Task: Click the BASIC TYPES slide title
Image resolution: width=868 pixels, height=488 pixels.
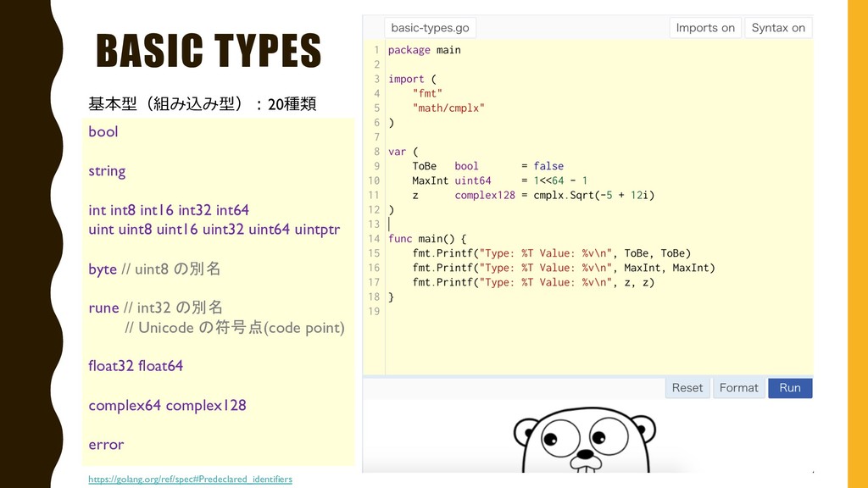Action: click(x=209, y=50)
